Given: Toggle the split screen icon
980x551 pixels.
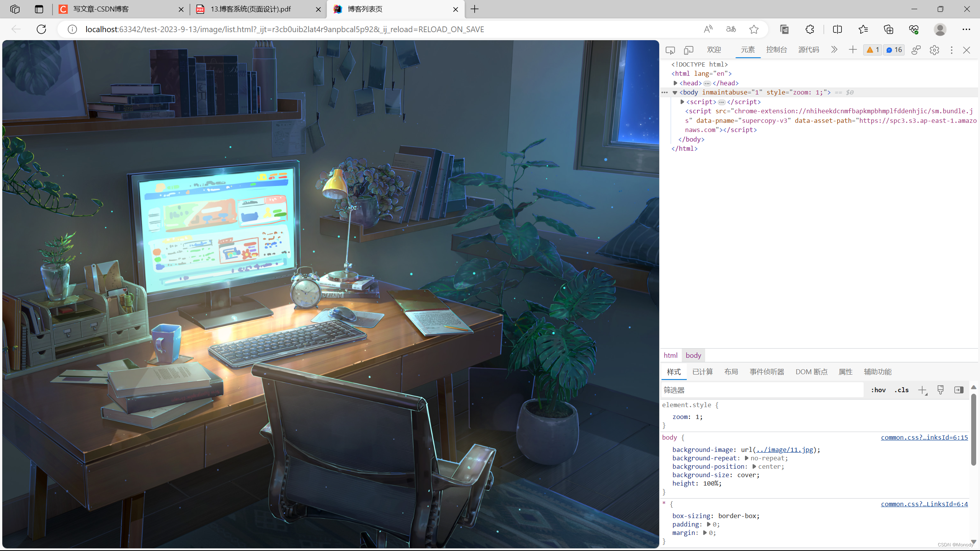Looking at the screenshot, I should (x=837, y=29).
